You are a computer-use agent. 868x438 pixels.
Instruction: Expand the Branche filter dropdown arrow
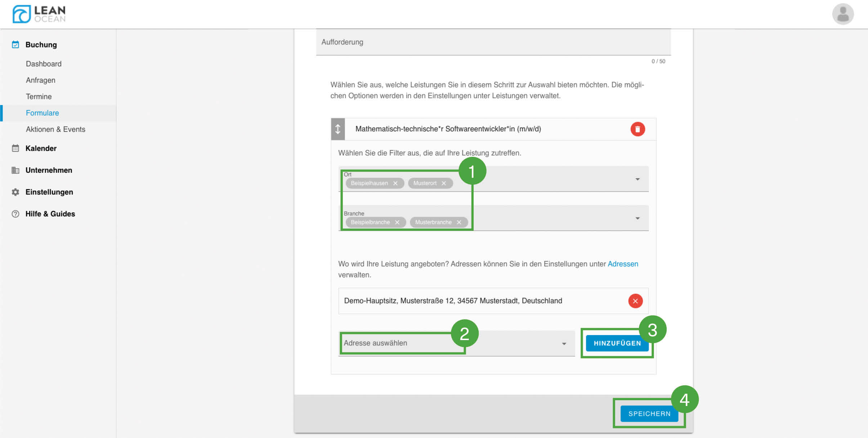click(637, 218)
